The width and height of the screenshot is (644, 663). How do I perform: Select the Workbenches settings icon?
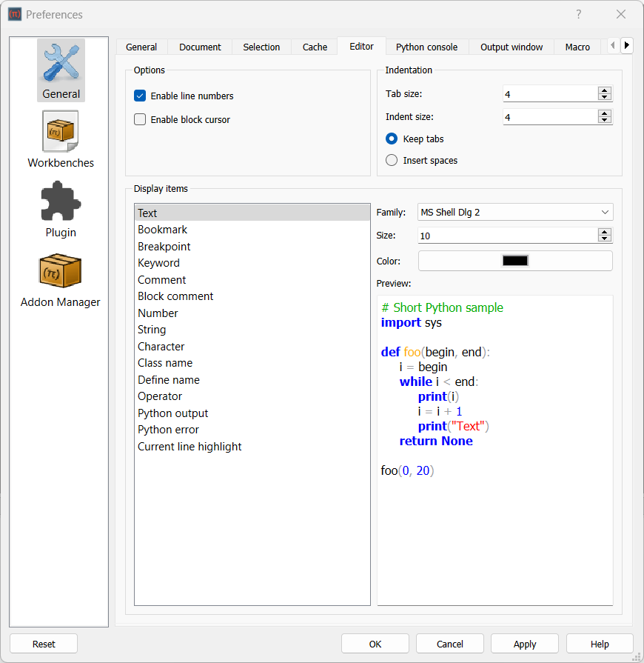(x=61, y=131)
